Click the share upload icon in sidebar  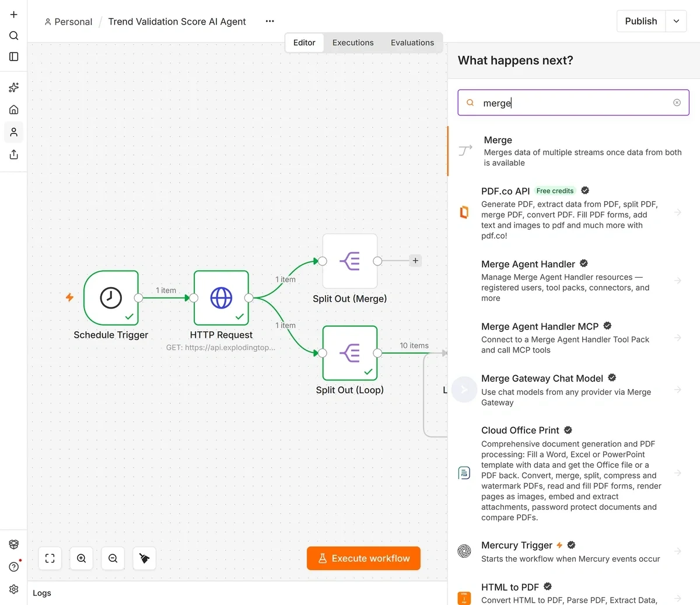point(14,155)
